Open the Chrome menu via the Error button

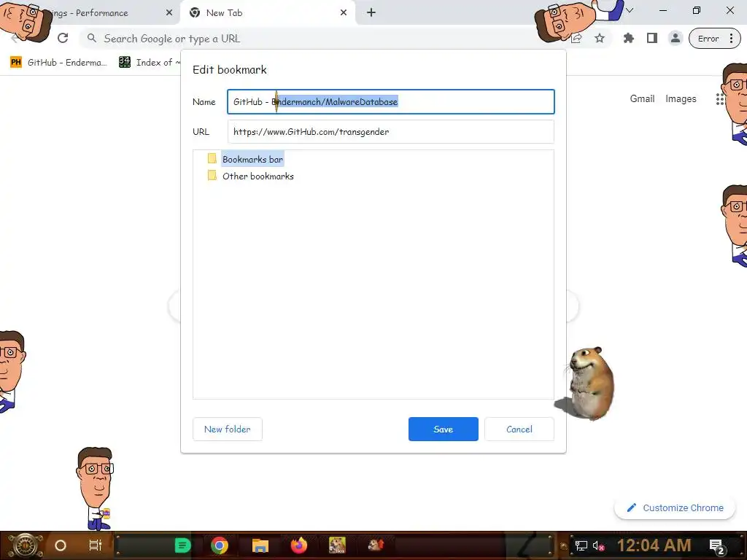715,39
